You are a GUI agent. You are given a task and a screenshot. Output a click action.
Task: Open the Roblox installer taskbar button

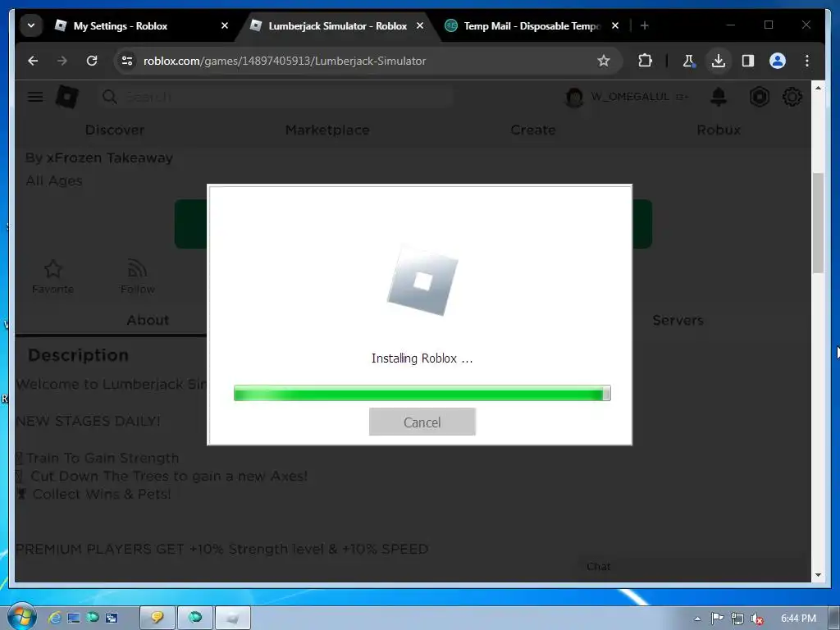click(232, 618)
